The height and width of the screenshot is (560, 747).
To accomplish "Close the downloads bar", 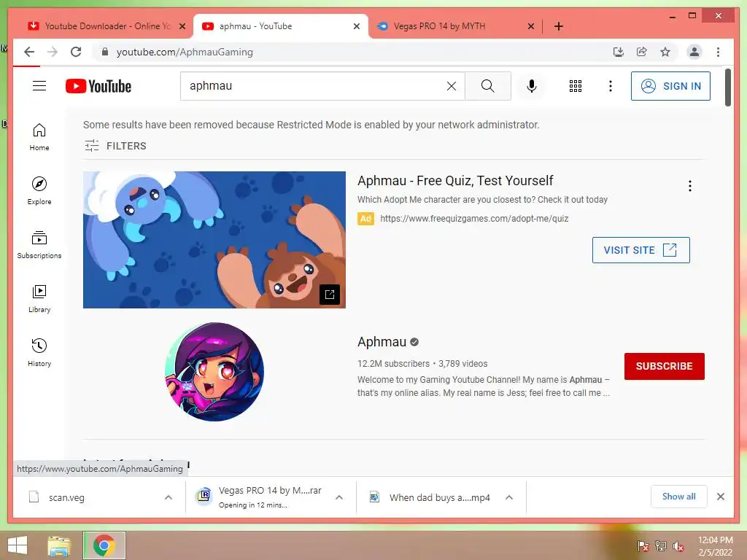I will coord(720,497).
